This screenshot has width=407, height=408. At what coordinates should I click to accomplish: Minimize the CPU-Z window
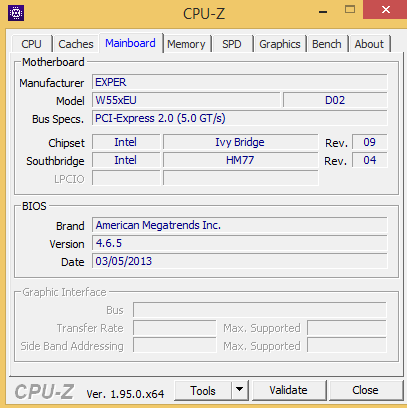tap(323, 12)
